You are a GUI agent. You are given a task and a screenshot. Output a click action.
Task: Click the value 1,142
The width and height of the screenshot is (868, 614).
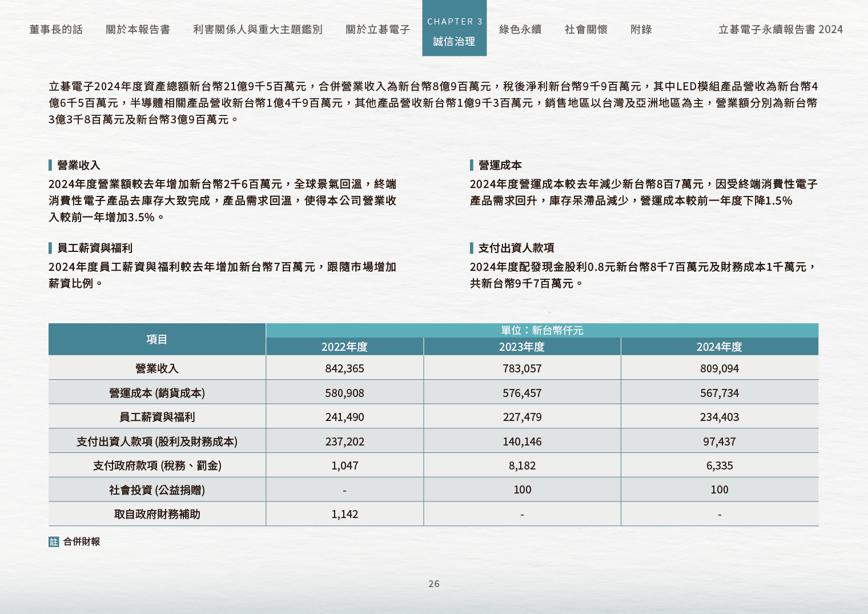pos(344,514)
